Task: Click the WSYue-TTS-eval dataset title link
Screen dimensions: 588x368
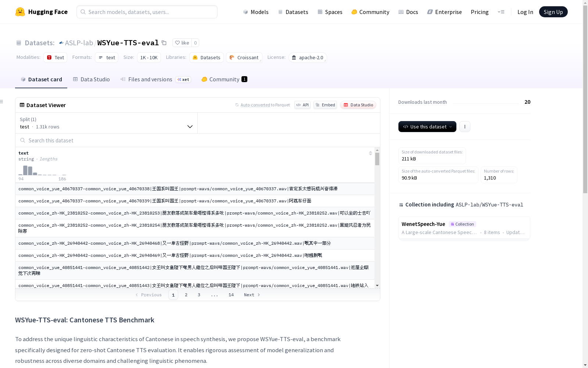Action: coord(128,43)
